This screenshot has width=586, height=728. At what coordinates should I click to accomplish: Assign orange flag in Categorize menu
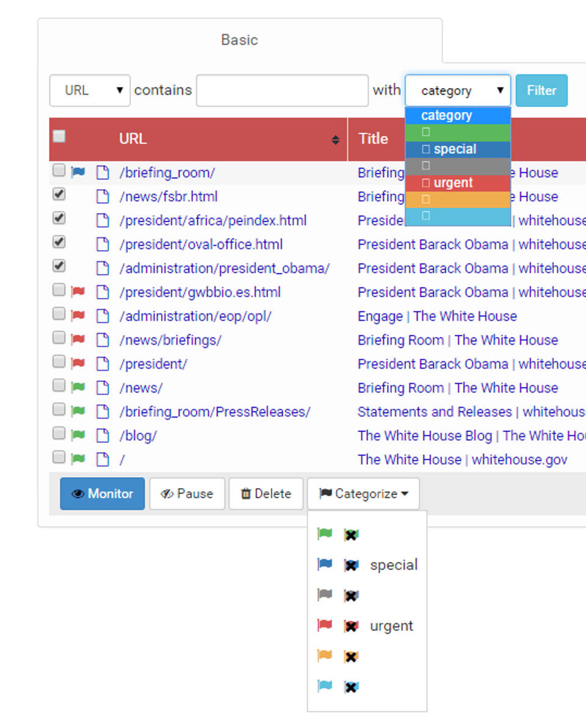(325, 655)
